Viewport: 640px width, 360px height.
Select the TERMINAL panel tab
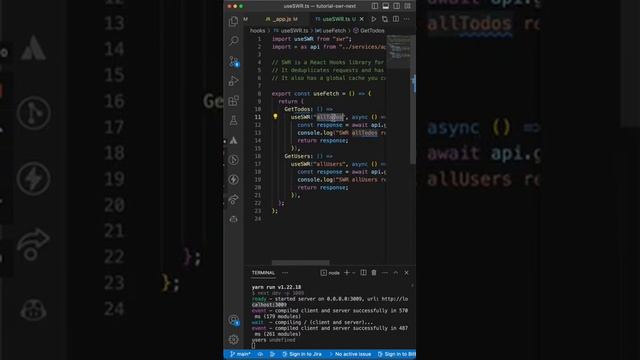pos(263,273)
